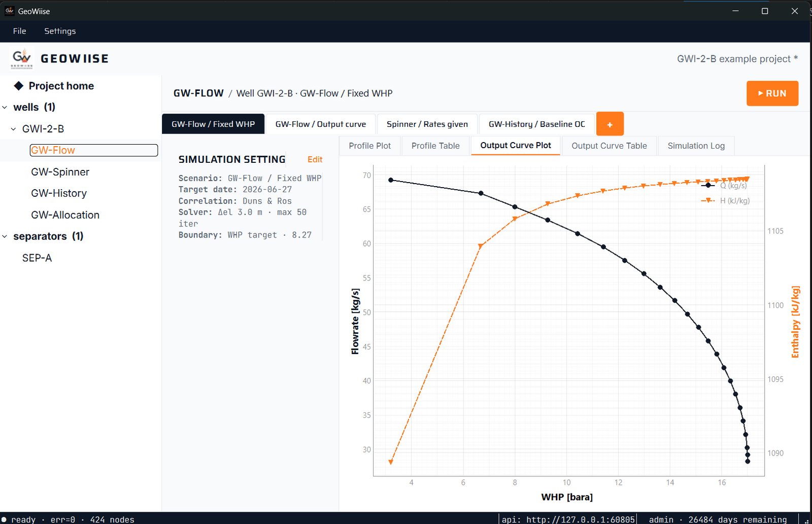Click the lowest enthalpy triangle marker on plot
Viewport: 812px width, 524px height.
pos(391,462)
